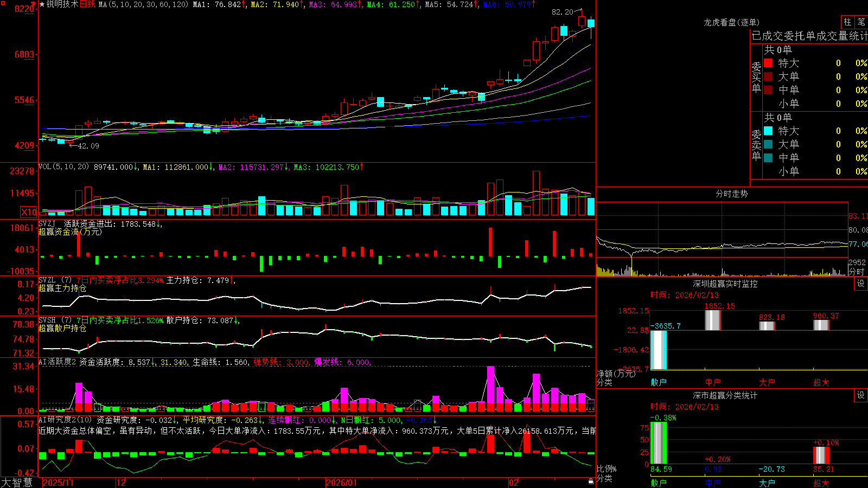This screenshot has width=868, height=488.
Task: Open 设 settings for 深圳超赢实时监控 panel
Action: pos(861,284)
